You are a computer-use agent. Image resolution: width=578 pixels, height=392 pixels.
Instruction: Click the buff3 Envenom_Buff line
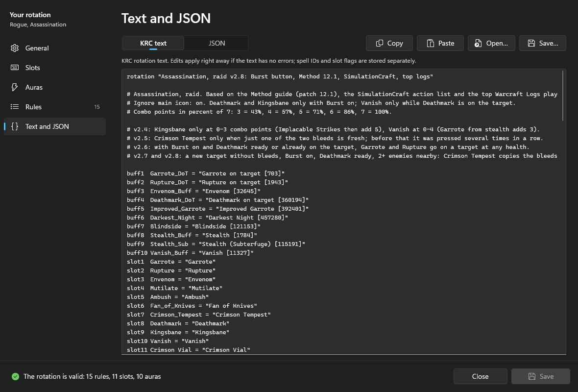pyautogui.click(x=193, y=191)
